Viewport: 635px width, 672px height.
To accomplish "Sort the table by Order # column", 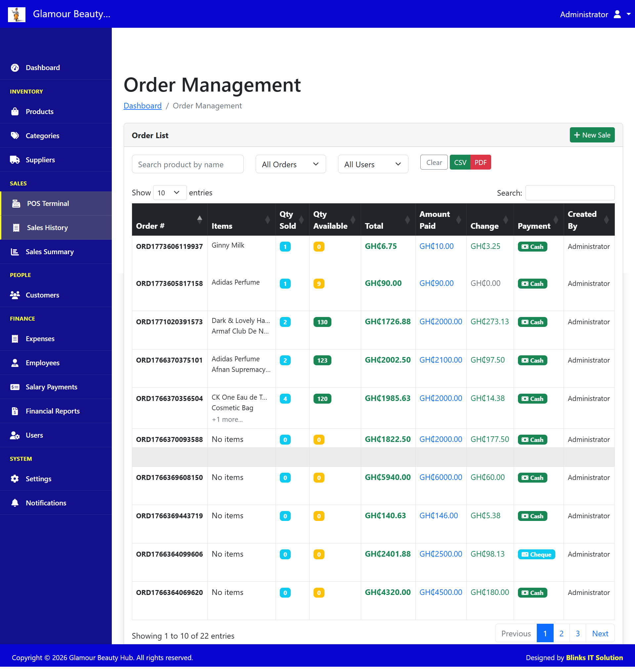I will click(x=169, y=219).
